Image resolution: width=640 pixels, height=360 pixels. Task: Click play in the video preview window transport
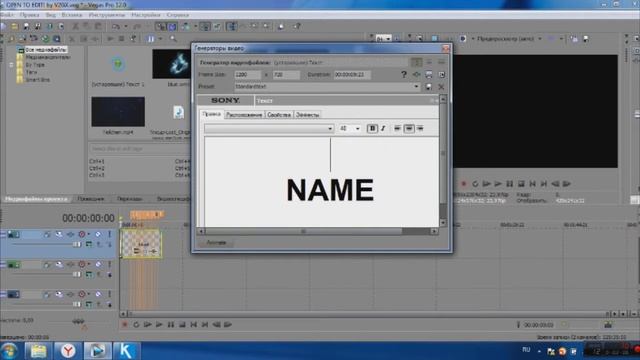click(x=498, y=184)
